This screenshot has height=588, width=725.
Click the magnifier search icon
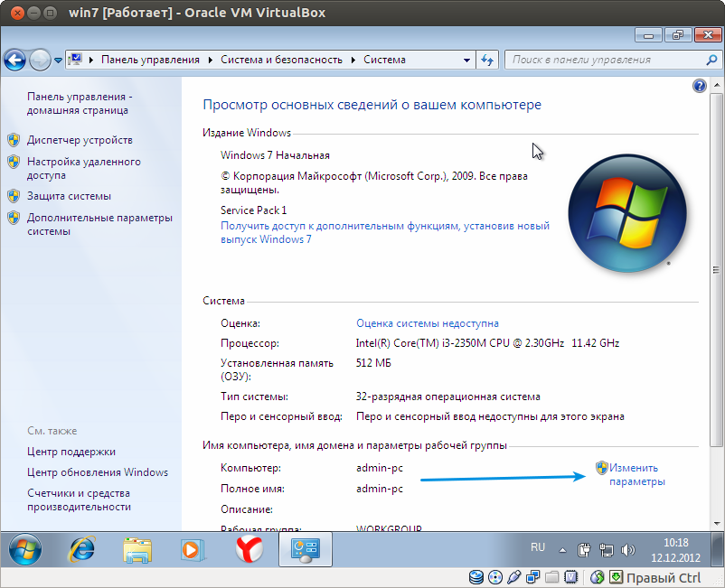tap(711, 60)
